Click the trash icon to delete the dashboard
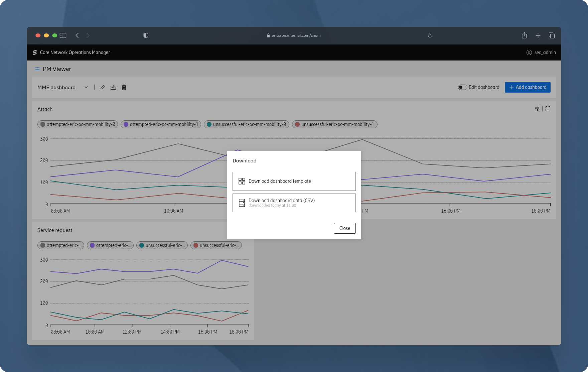The image size is (588, 372). tap(124, 87)
